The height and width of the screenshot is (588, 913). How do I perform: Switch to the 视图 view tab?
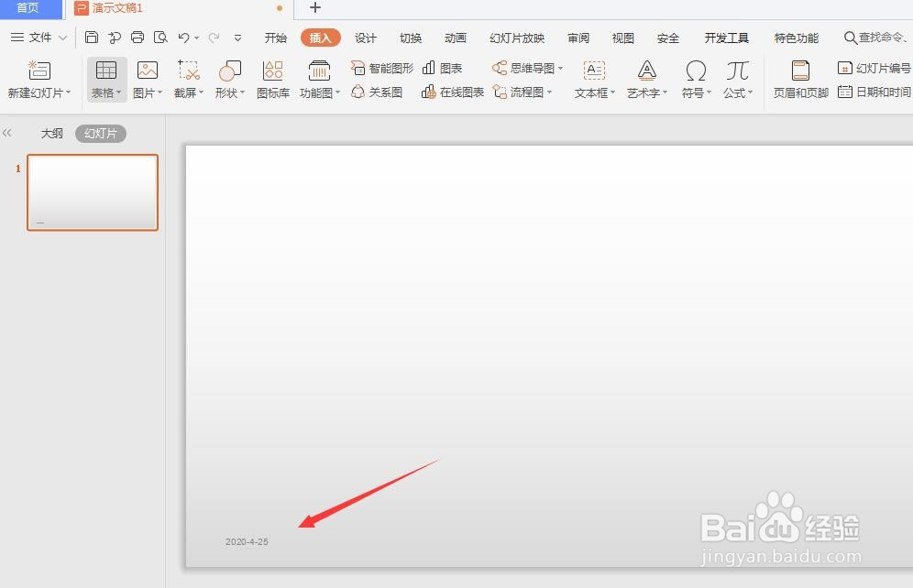623,38
